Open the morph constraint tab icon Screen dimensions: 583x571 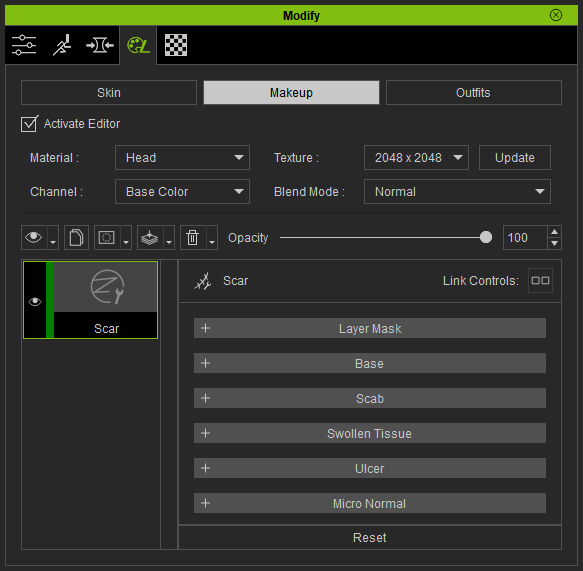point(100,45)
